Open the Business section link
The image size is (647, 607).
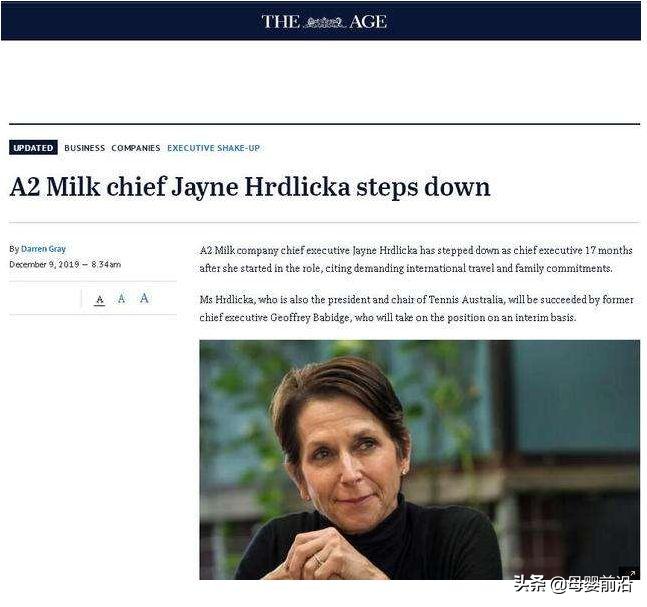(x=84, y=148)
